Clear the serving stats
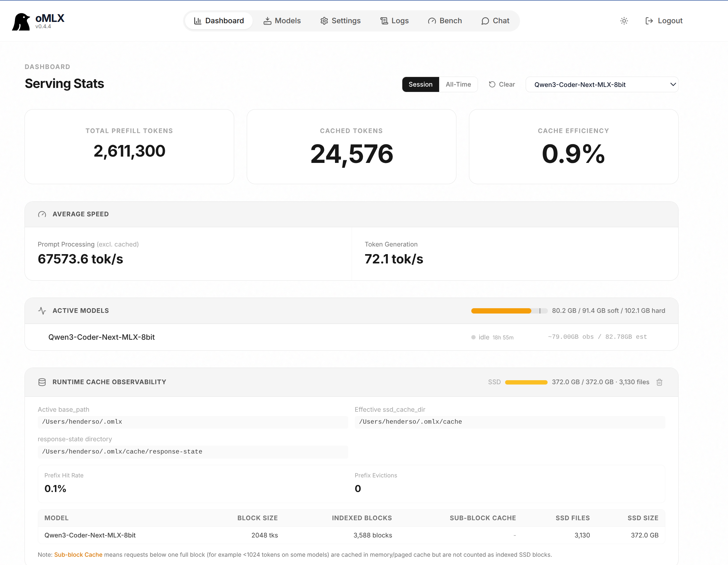This screenshot has height=565, width=728. [x=502, y=84]
